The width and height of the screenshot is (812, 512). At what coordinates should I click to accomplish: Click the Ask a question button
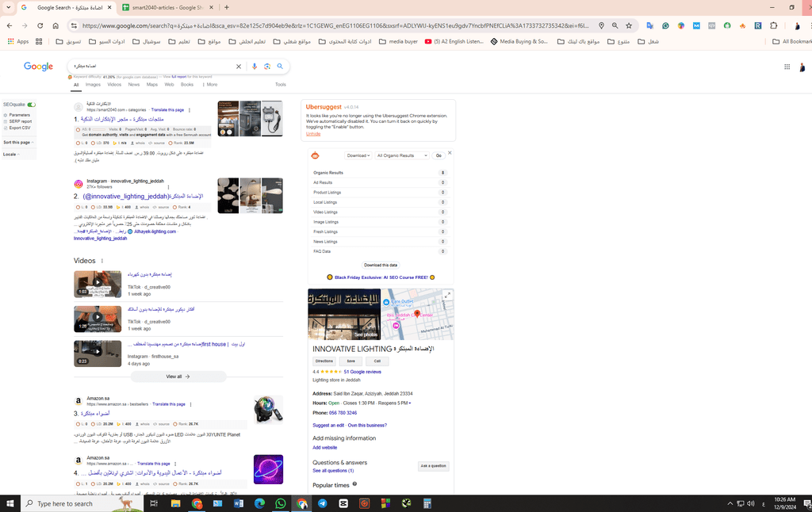(x=434, y=466)
